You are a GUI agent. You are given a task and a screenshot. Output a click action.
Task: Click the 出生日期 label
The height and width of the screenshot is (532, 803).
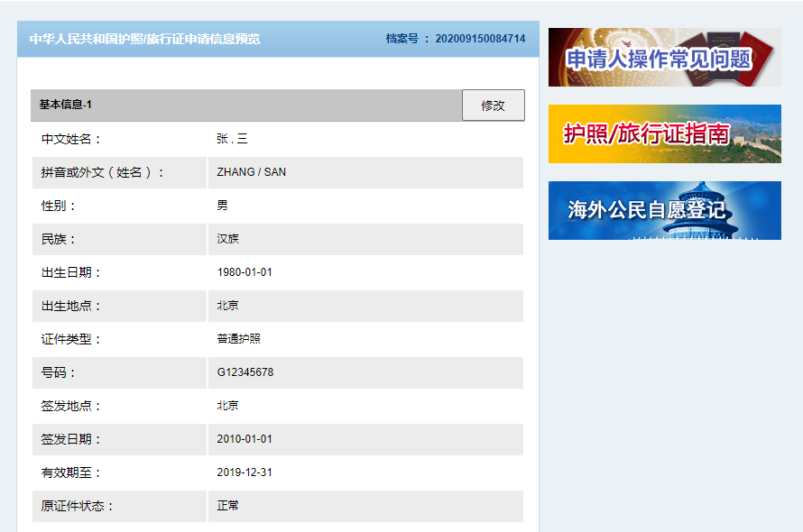coord(71,272)
